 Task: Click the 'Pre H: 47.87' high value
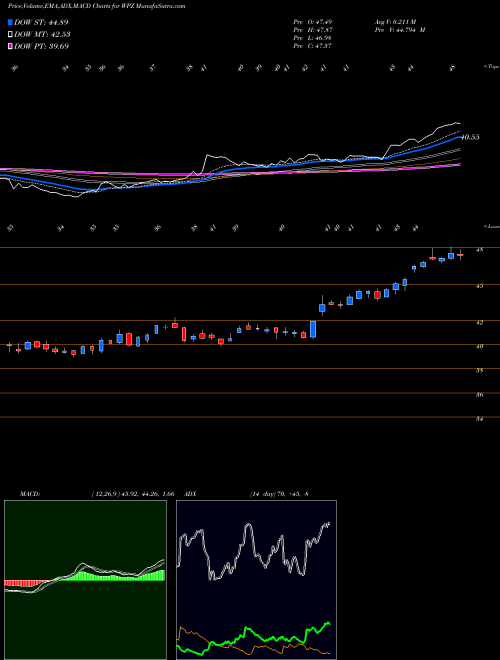(313, 30)
